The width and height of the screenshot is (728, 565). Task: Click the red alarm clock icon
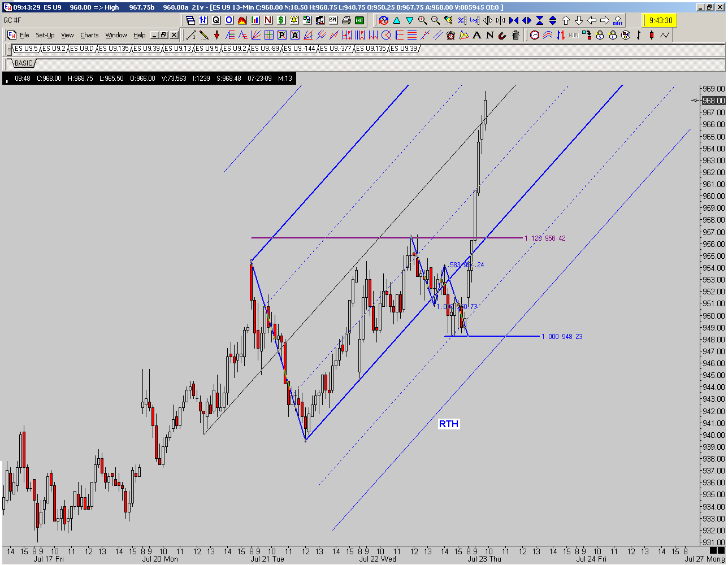(450, 35)
